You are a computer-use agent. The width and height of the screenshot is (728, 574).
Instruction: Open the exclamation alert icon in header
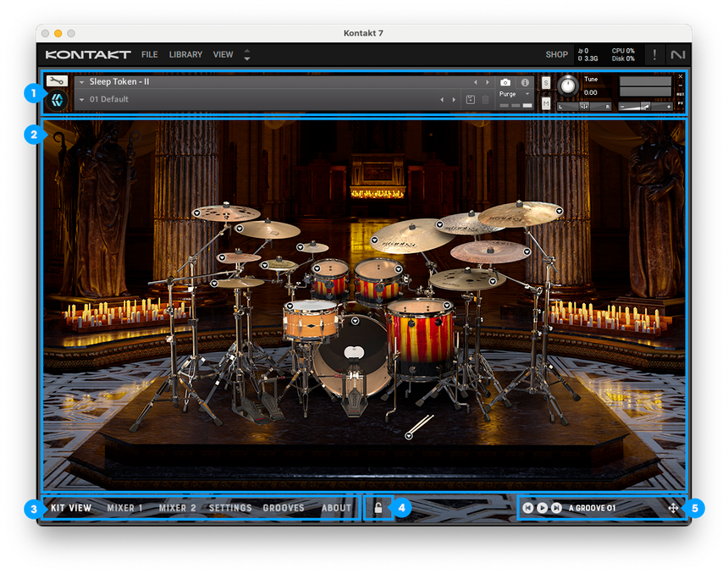click(x=654, y=55)
